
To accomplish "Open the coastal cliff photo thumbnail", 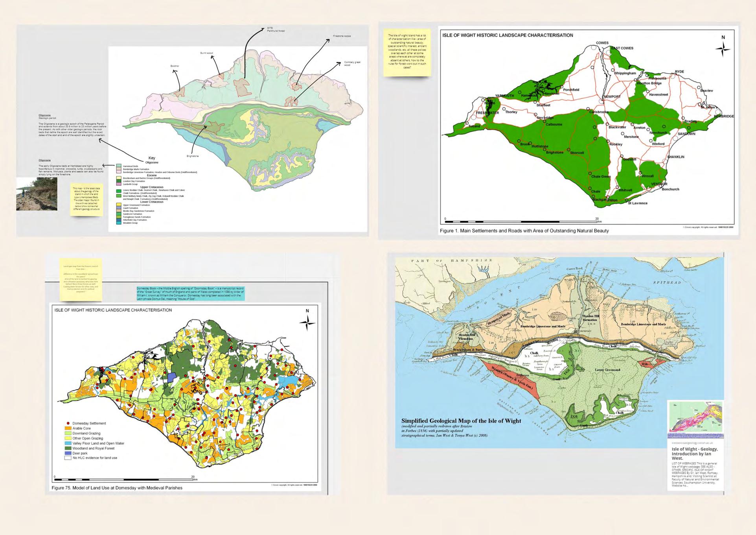I will [37, 194].
